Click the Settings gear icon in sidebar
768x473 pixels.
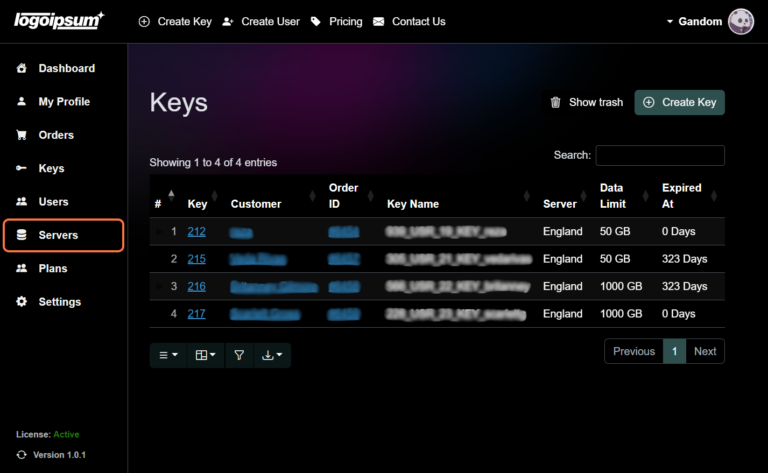(22, 302)
